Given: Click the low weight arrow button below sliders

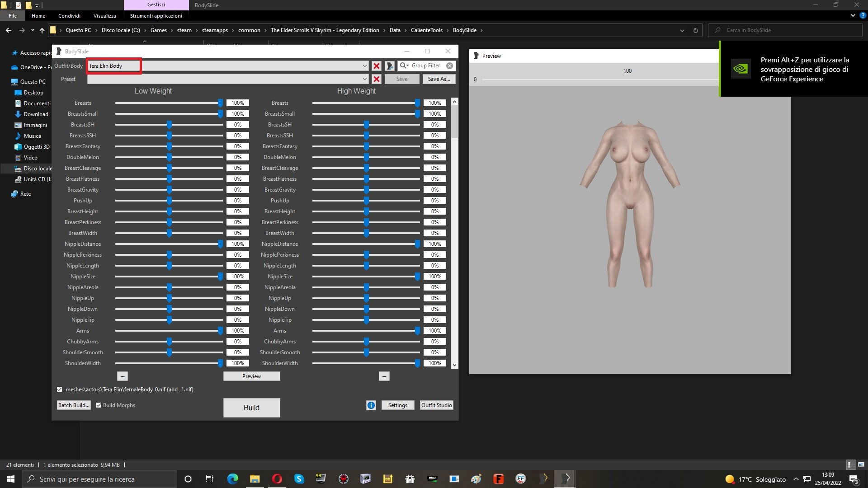Looking at the screenshot, I should pos(123,376).
